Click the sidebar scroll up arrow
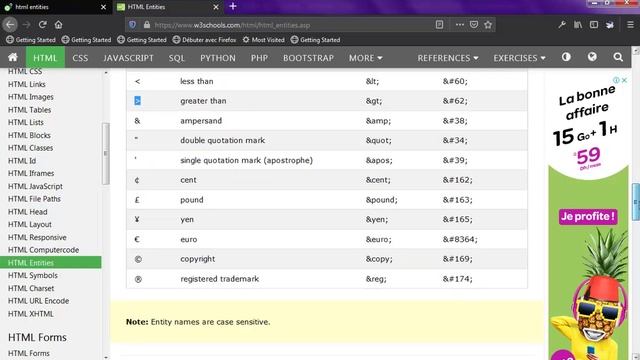Viewport: 640px width, 360px height. (106, 73)
